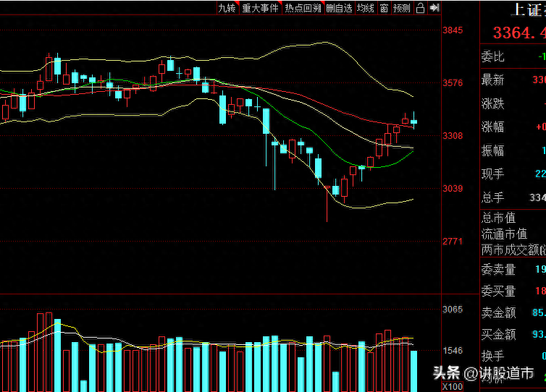This screenshot has height=392, width=546.
Task: Click the lowest red candlestick with long wick
Action: pyautogui.click(x=327, y=204)
